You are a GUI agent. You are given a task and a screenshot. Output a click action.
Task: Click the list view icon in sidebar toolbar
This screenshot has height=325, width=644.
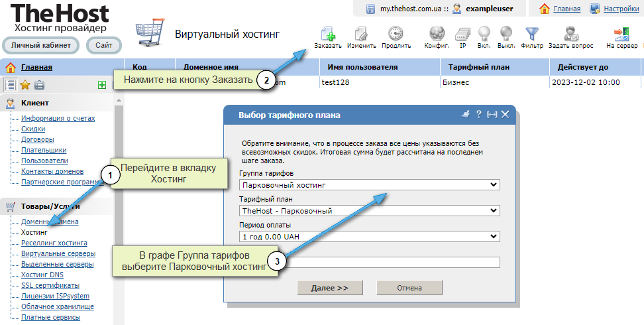click(10, 85)
